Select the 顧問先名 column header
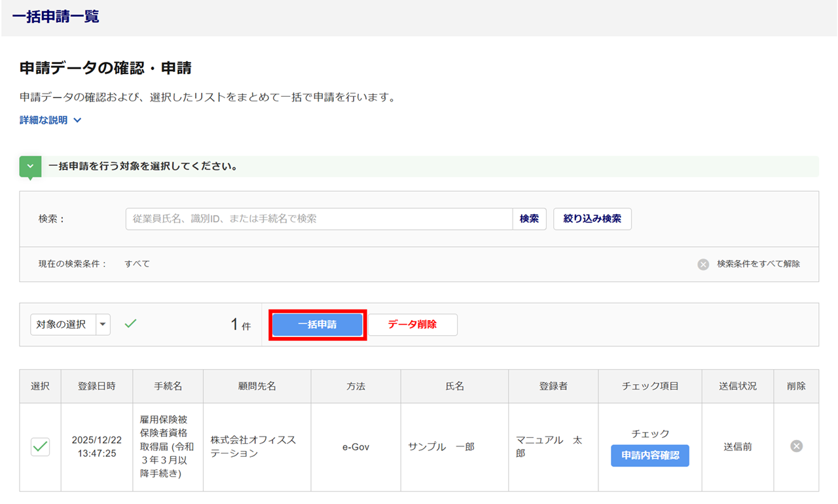The height and width of the screenshot is (504, 838). tap(257, 386)
